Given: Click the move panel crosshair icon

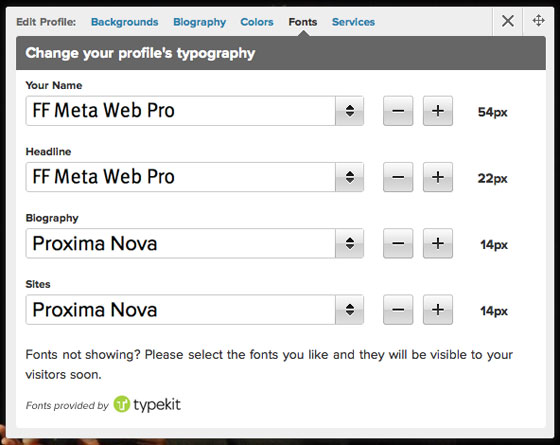Looking at the screenshot, I should (x=539, y=21).
